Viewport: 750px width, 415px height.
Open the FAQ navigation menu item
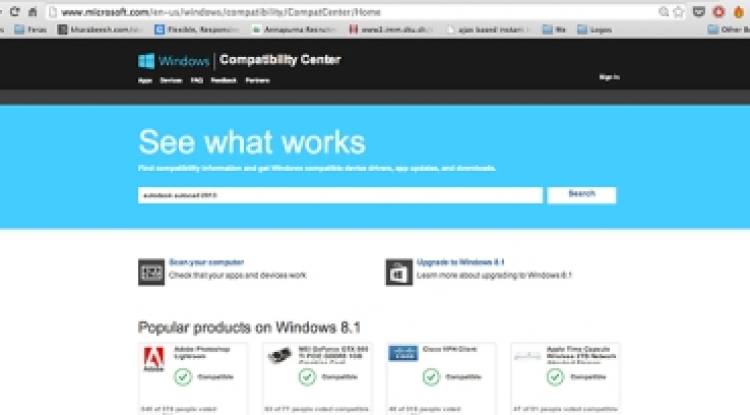click(x=197, y=80)
